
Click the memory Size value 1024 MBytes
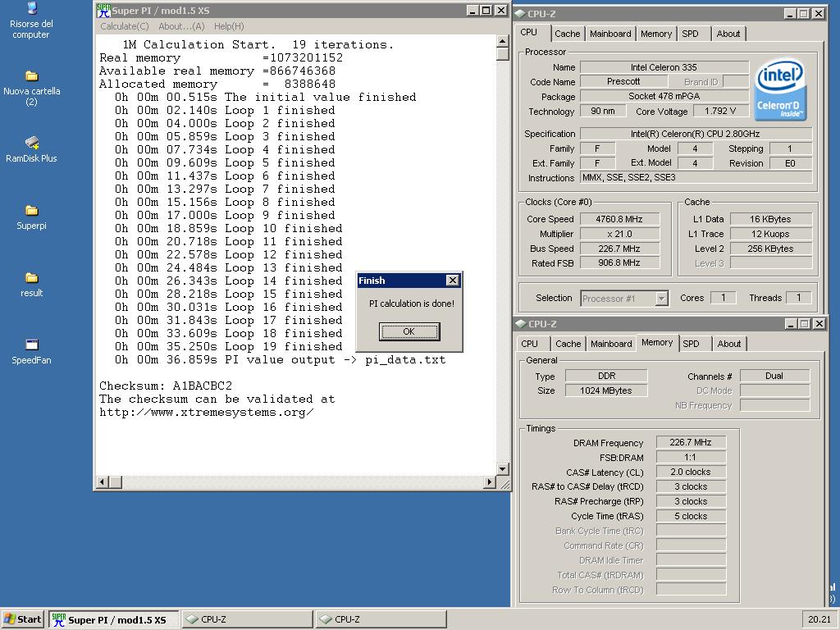[606, 390]
